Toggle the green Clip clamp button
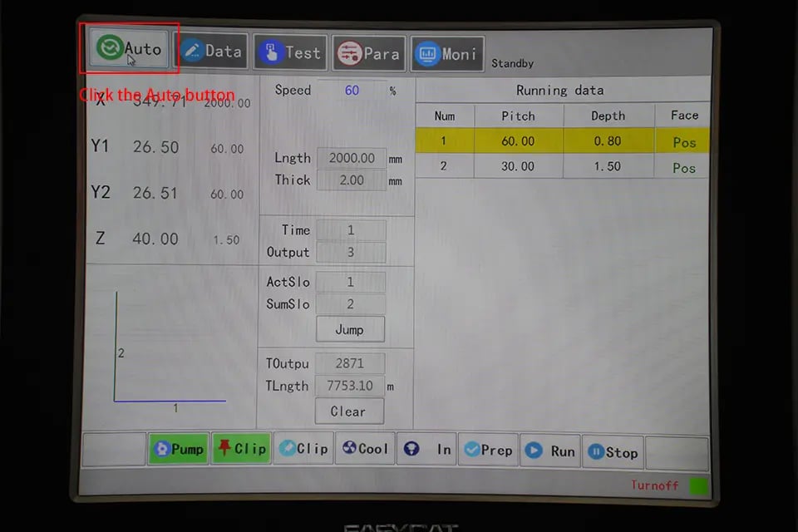The height and width of the screenshot is (532, 798). pyautogui.click(x=241, y=449)
